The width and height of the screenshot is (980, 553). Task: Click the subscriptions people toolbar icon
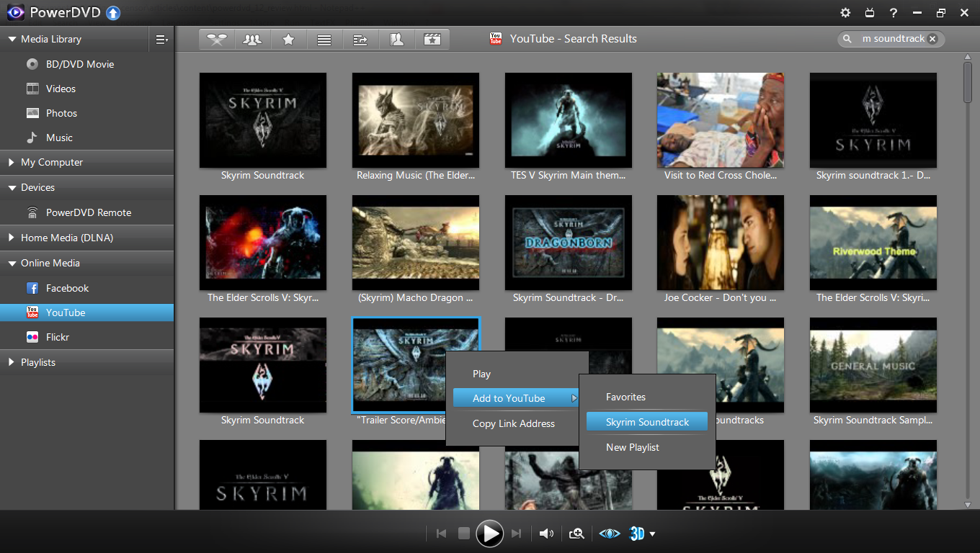tap(252, 40)
